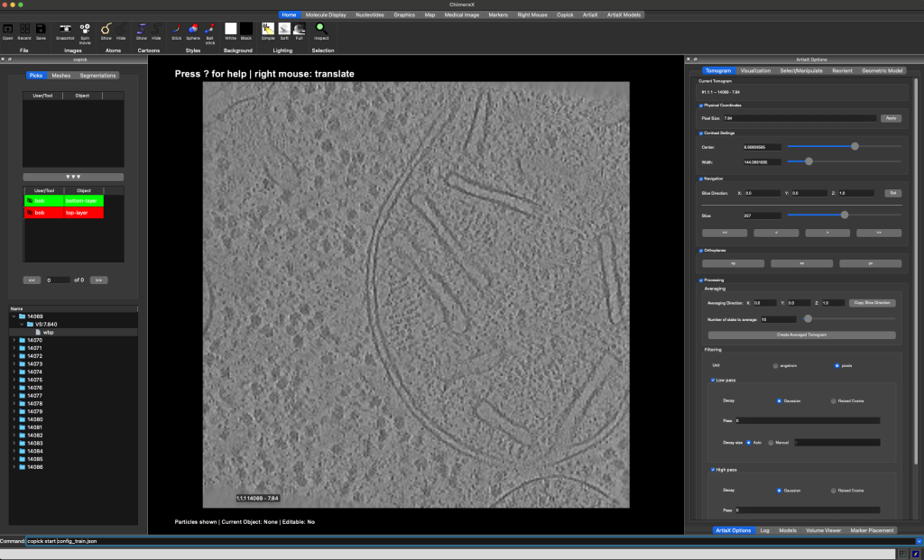Uncheck Processing checkbox
This screenshot has width=924, height=560.
click(700, 280)
